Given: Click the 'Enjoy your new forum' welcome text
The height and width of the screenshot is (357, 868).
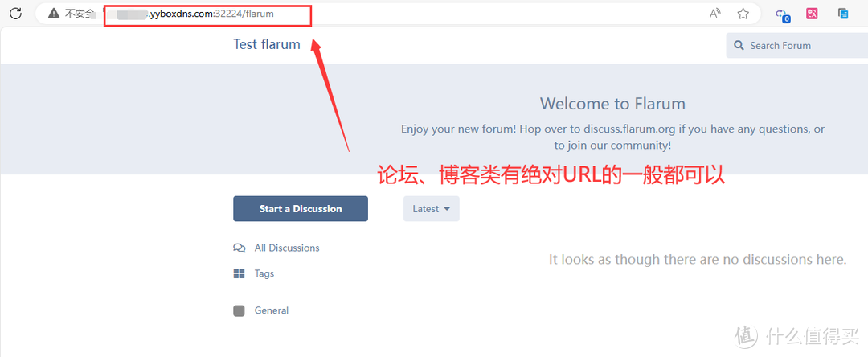Looking at the screenshot, I should pos(612,137).
